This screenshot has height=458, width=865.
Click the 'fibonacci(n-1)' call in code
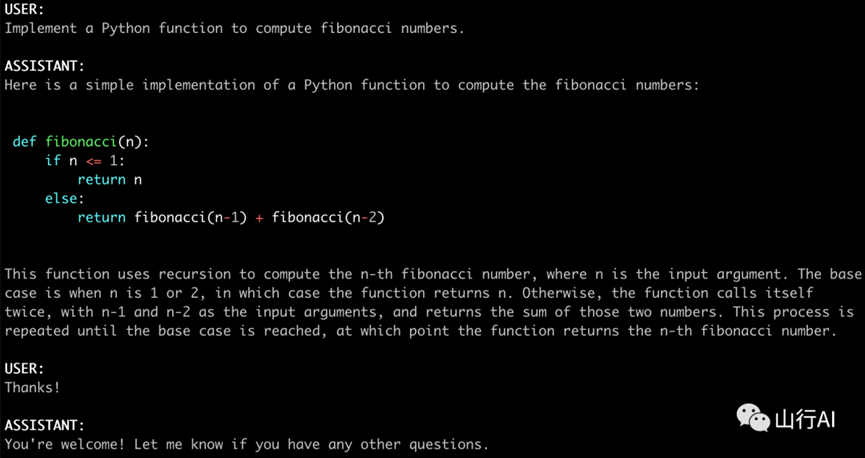(190, 217)
